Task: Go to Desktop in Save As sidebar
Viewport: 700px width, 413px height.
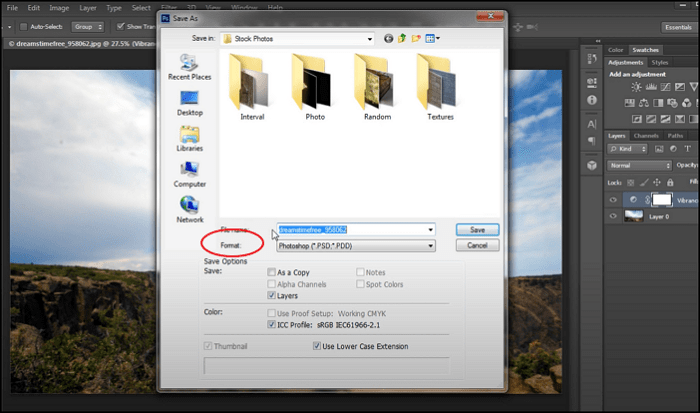Action: coord(189,103)
